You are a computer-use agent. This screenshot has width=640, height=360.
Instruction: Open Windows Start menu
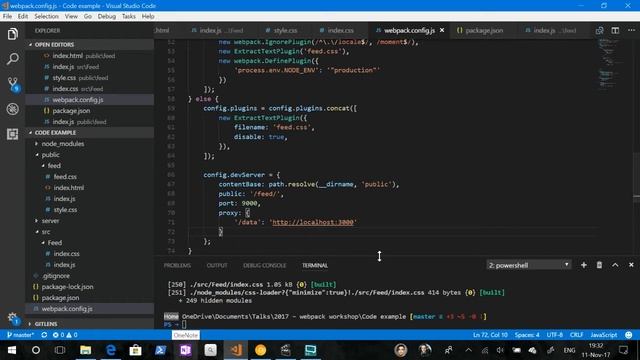pos(12,350)
